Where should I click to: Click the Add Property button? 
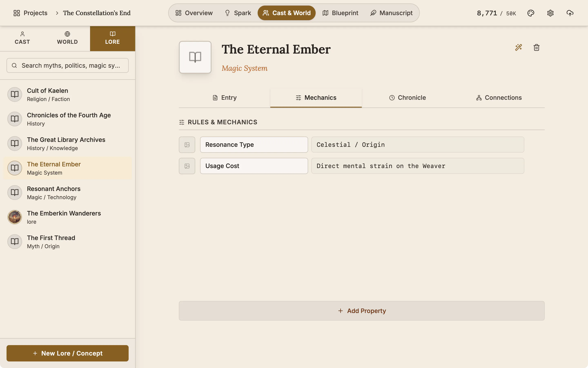(x=362, y=311)
